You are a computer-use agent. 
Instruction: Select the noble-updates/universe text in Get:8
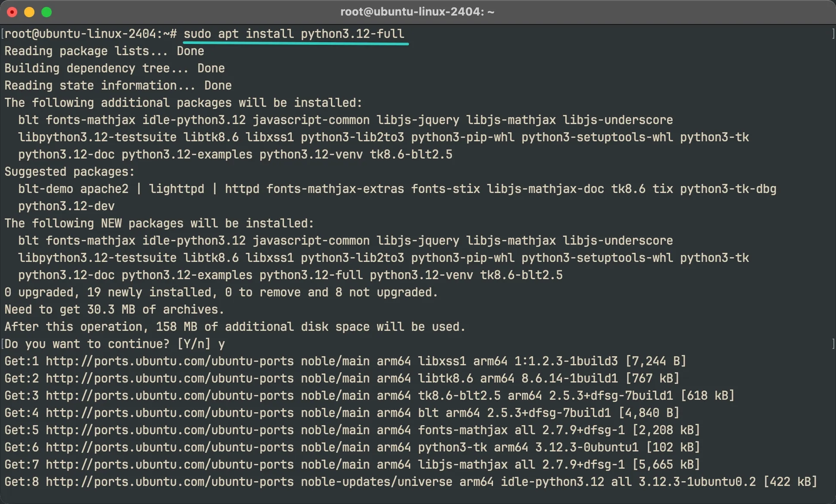pyautogui.click(x=377, y=482)
